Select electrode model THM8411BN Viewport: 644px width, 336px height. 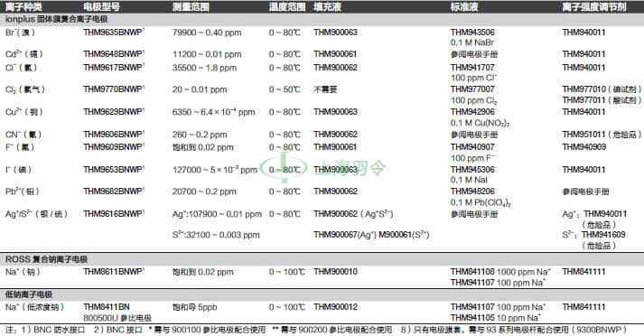(x=107, y=307)
